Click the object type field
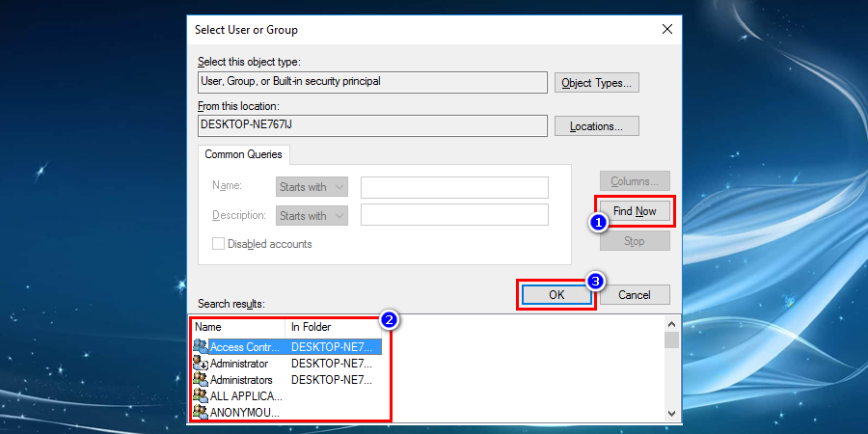The height and width of the screenshot is (434, 868). 372,82
